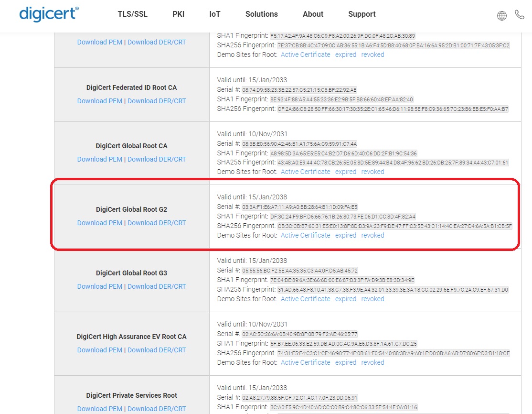This screenshot has height=414, width=532.
Task: Click the DigiCert Global Root G2 name
Action: tap(132, 209)
